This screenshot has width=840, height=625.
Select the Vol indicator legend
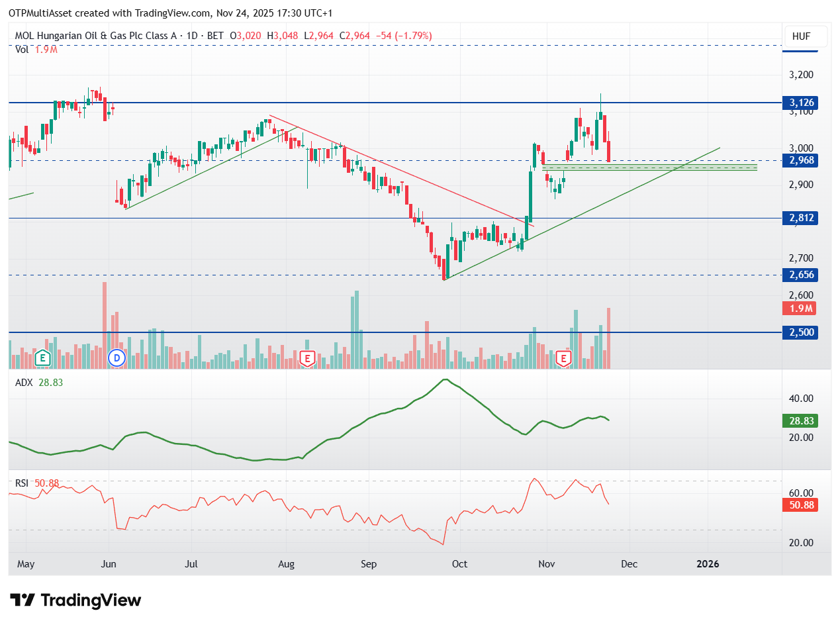(x=22, y=49)
